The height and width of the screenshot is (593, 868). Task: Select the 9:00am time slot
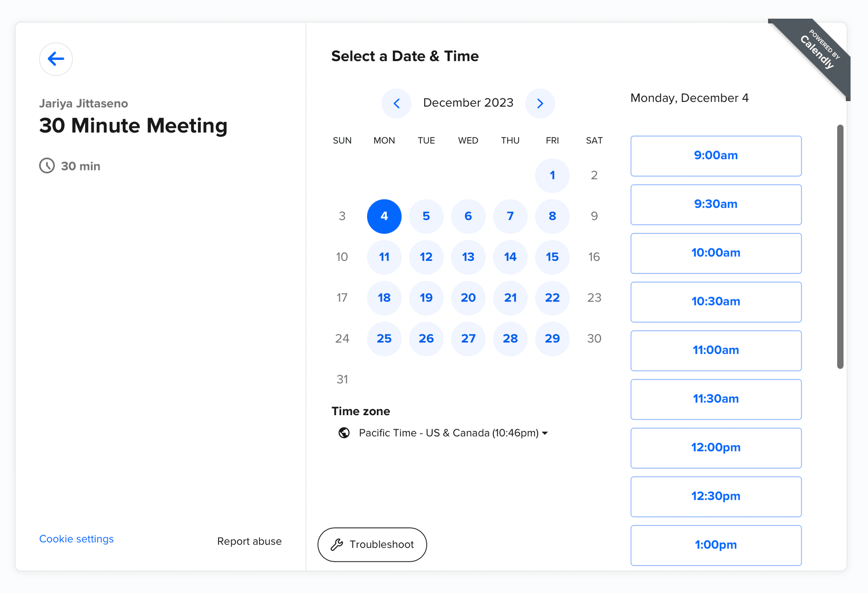point(716,156)
